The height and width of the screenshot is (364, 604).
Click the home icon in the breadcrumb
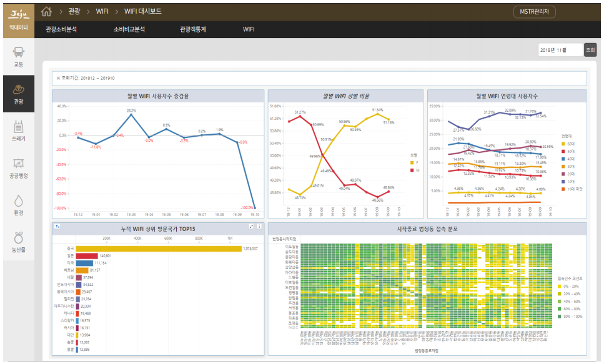pos(46,11)
